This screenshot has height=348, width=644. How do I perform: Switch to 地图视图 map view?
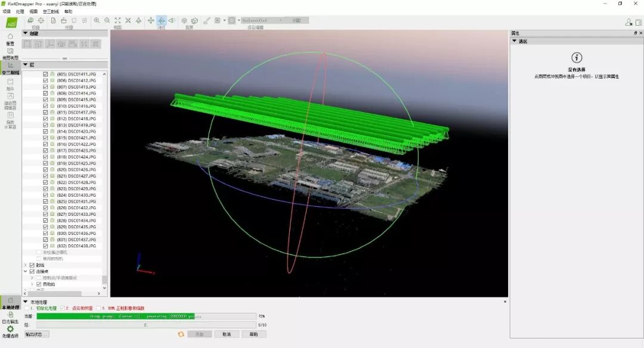10,54
